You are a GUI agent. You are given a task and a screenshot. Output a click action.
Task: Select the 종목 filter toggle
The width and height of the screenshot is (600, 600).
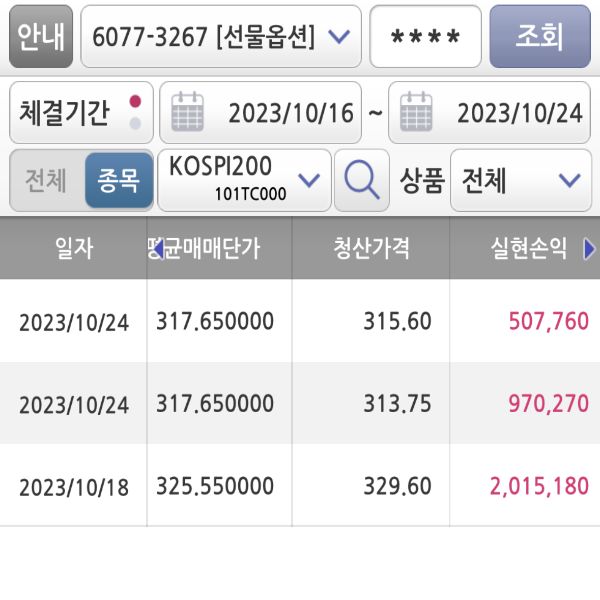[x=119, y=180]
